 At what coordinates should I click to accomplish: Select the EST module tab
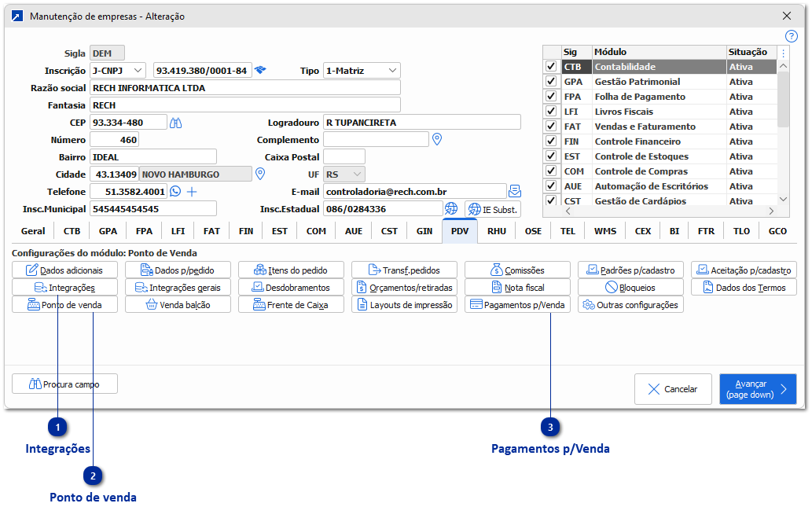(x=280, y=231)
